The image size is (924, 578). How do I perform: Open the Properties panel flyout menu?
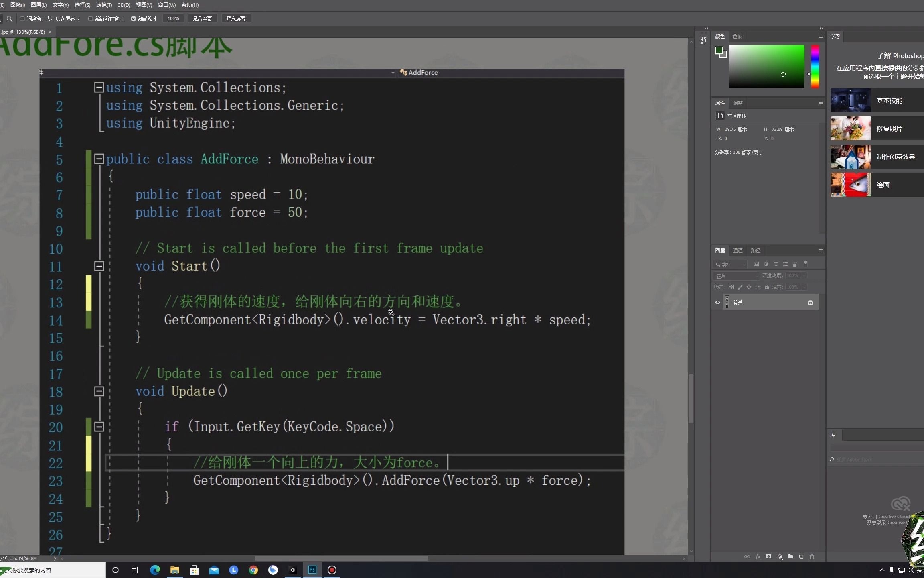821,103
